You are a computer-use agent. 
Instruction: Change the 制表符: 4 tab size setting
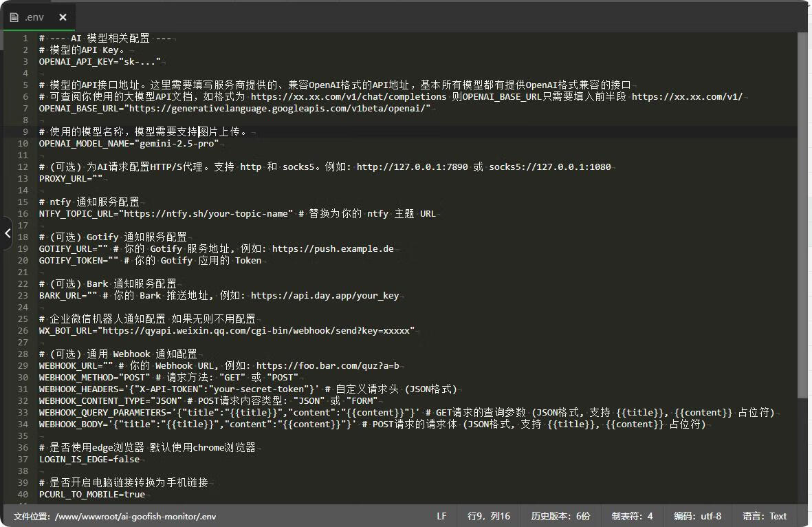(x=632, y=516)
